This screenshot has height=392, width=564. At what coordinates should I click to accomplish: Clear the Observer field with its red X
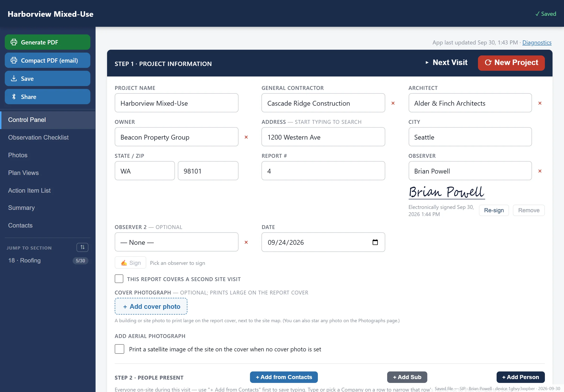[540, 171]
